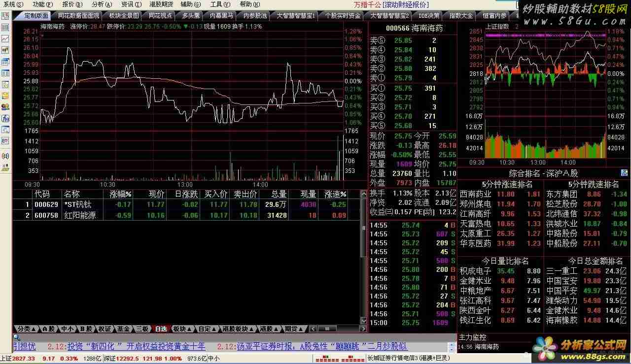Expand the 港股板块▲ bottom tab

238,329
